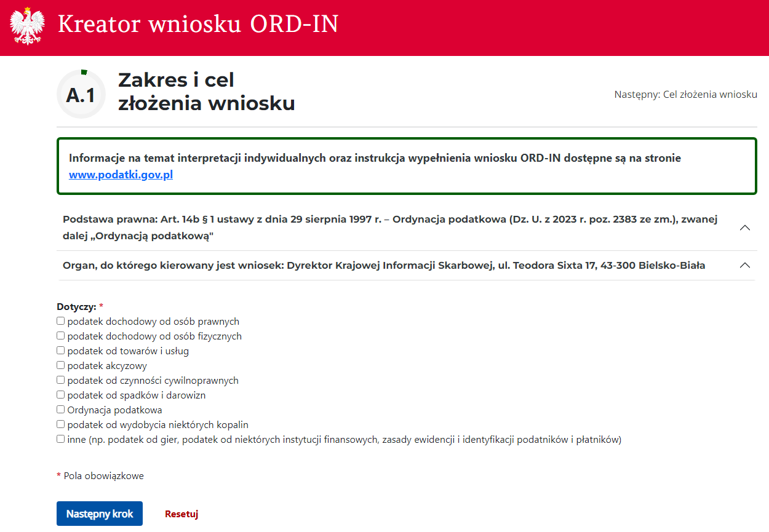Check 'podatek od wydobycia niektórych kopalin'
769x532 pixels.
(60, 424)
